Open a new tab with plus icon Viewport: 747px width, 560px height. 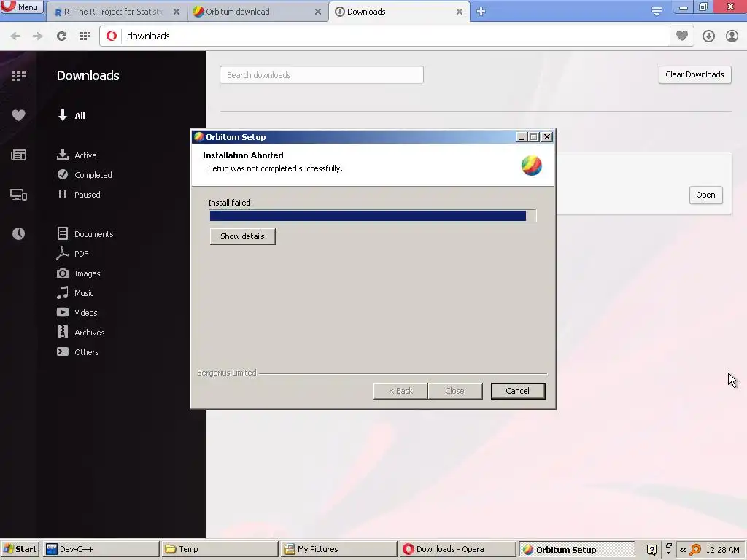coord(481,12)
